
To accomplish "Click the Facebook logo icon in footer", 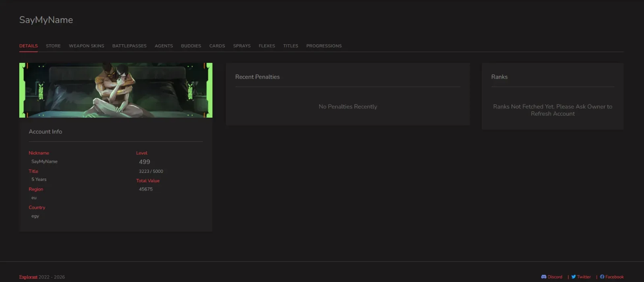I will pyautogui.click(x=602, y=277).
